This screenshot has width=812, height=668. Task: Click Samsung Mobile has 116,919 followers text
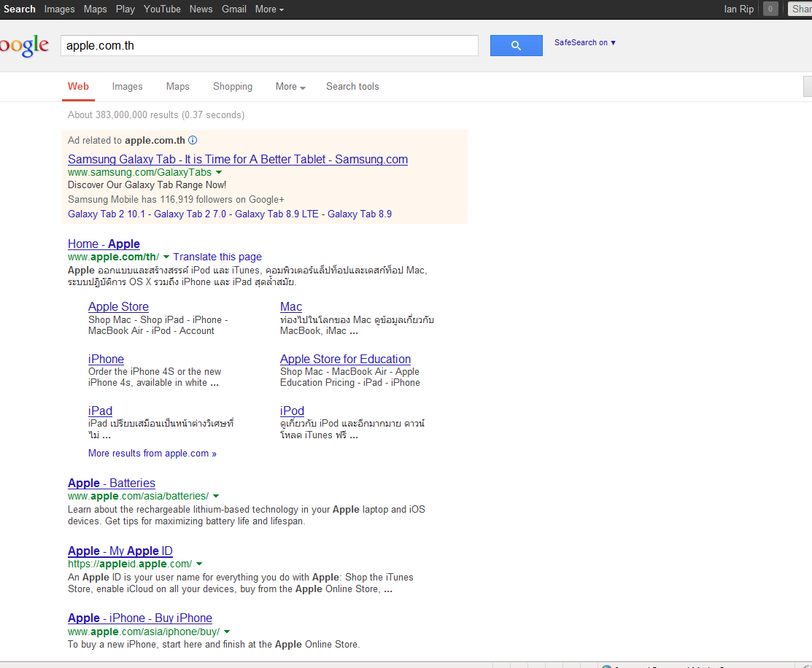(176, 199)
